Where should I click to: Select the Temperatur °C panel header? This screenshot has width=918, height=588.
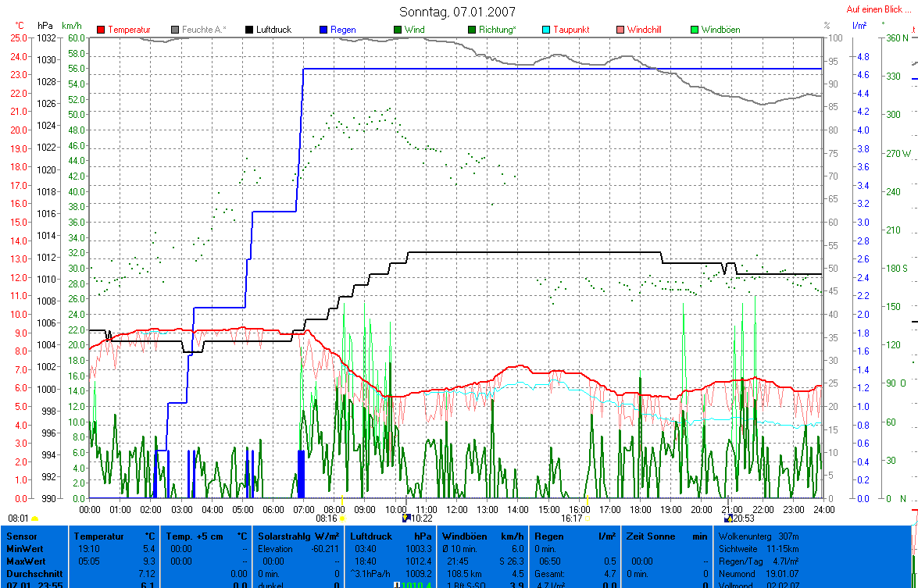[114, 537]
